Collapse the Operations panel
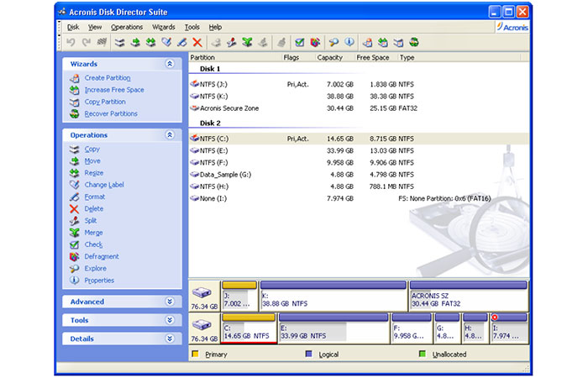This screenshot has height=378, width=588. [x=170, y=134]
